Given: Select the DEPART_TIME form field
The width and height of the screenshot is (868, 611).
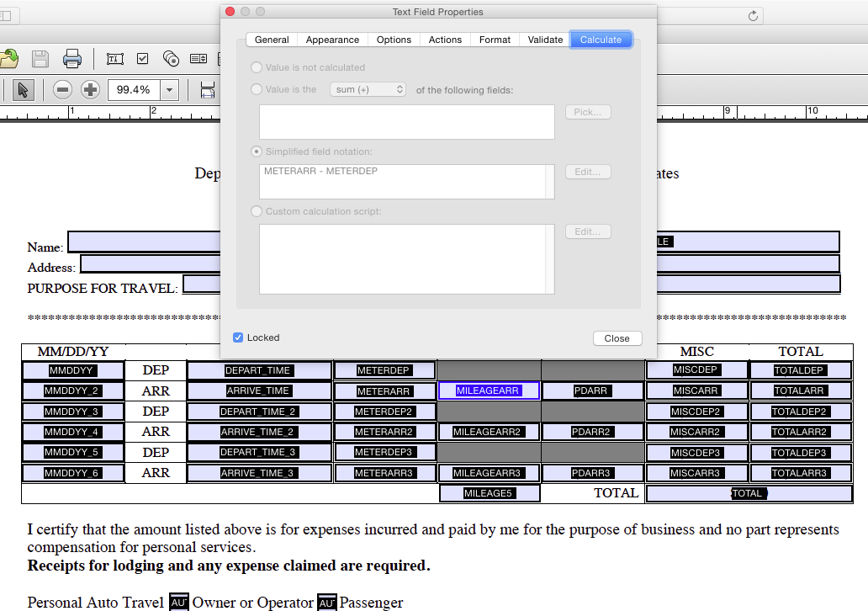Looking at the screenshot, I should [x=258, y=370].
